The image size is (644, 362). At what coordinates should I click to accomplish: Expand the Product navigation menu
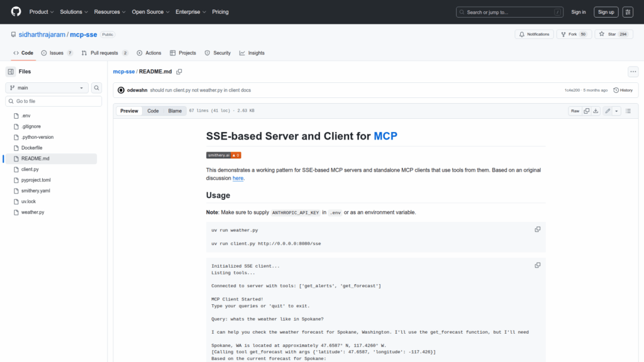[x=42, y=12]
